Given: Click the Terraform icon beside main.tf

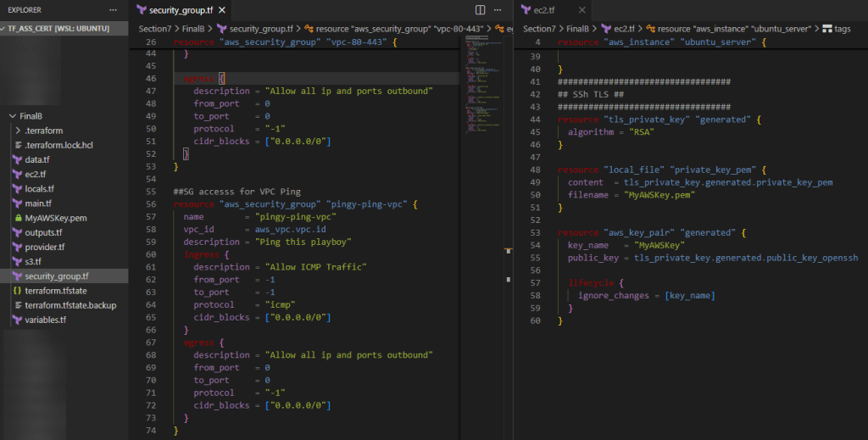Looking at the screenshot, I should [x=17, y=203].
